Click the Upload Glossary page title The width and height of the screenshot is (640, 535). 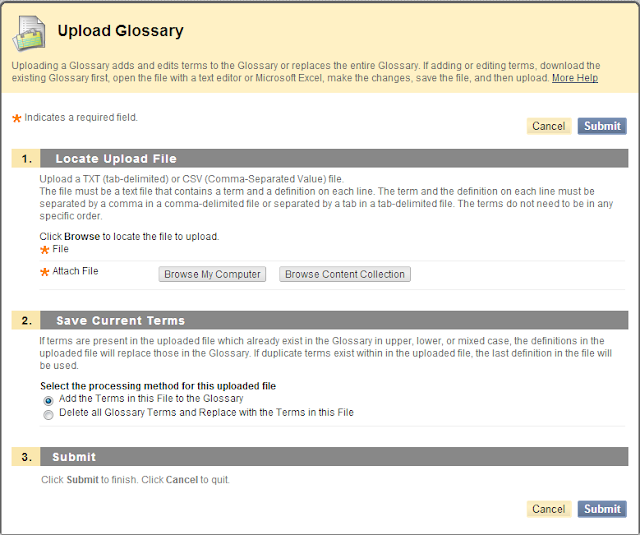tap(120, 31)
